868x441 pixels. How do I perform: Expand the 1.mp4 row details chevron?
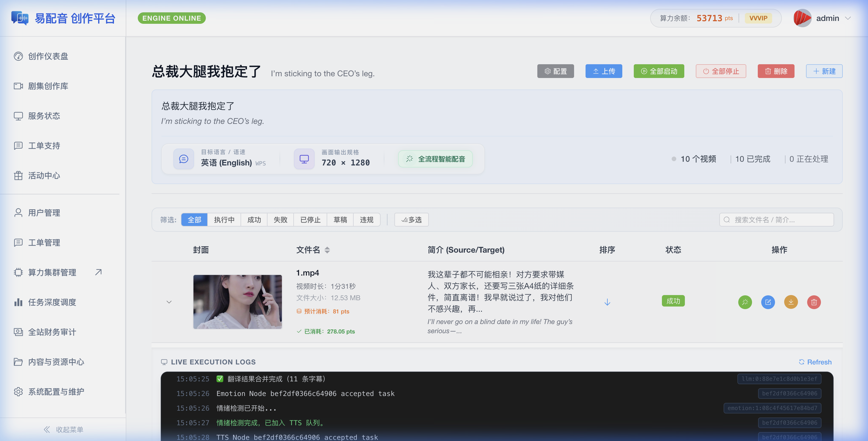tap(169, 302)
